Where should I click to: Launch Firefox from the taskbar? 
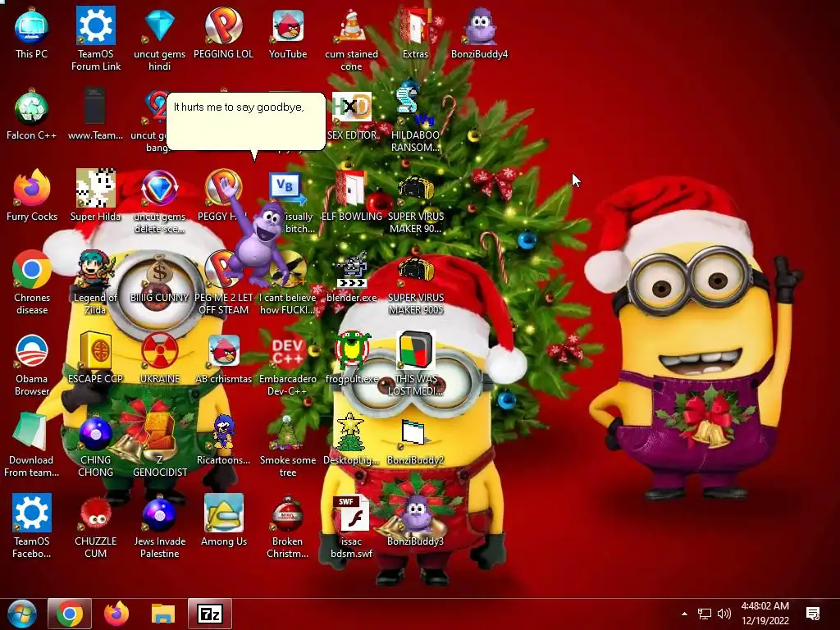pos(116,614)
